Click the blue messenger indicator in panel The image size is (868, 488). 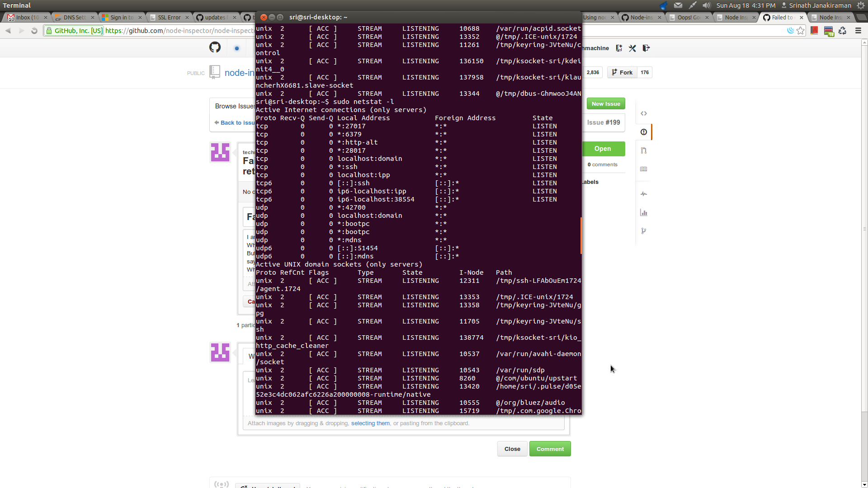[x=664, y=5]
